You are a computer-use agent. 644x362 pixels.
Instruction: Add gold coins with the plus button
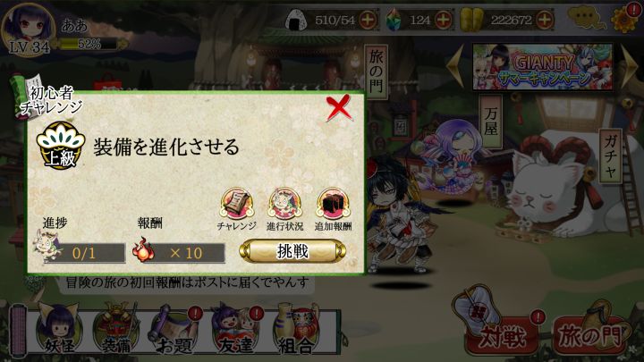pos(545,20)
